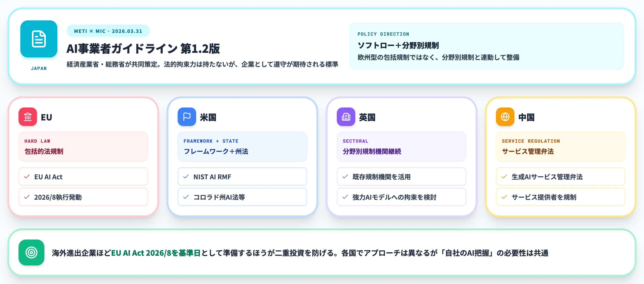Click the green EU AI Act 2026/8を基準日 highlighted text
This screenshot has width=644, height=284.
(x=156, y=253)
